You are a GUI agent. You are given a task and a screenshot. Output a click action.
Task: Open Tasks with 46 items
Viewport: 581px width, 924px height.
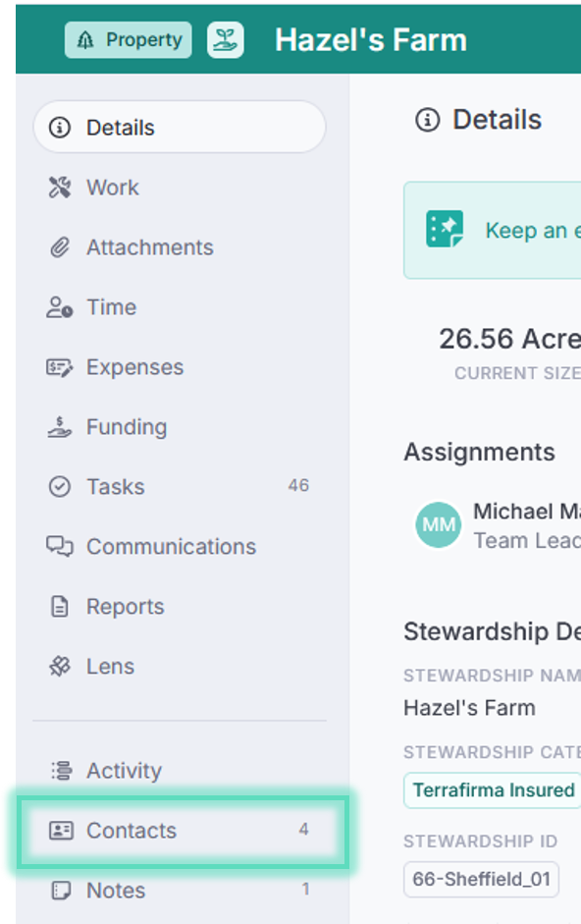180,487
